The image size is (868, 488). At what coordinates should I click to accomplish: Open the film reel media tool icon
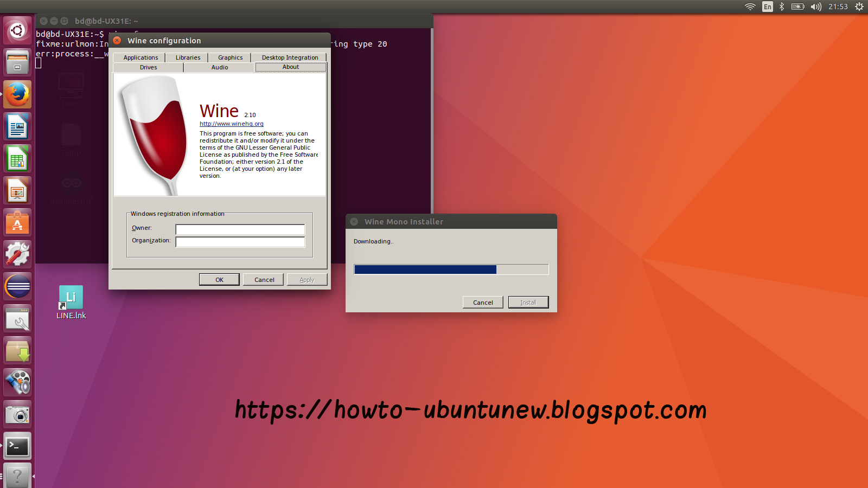(17, 382)
